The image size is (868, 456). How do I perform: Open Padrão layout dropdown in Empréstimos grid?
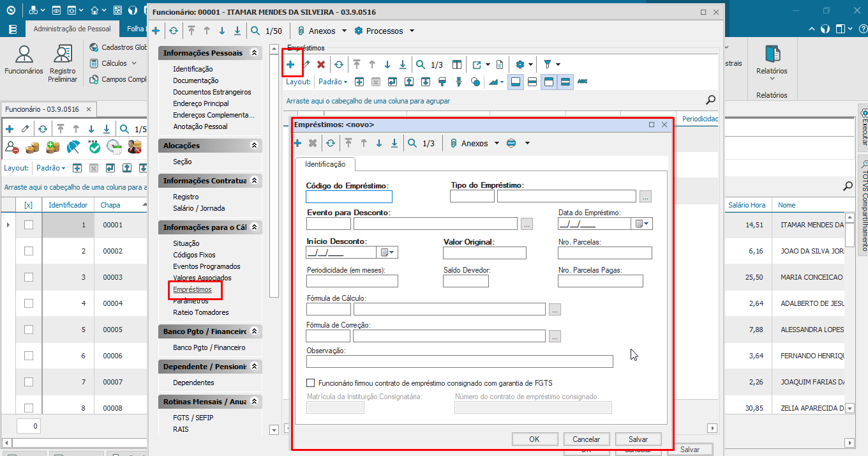click(x=333, y=82)
